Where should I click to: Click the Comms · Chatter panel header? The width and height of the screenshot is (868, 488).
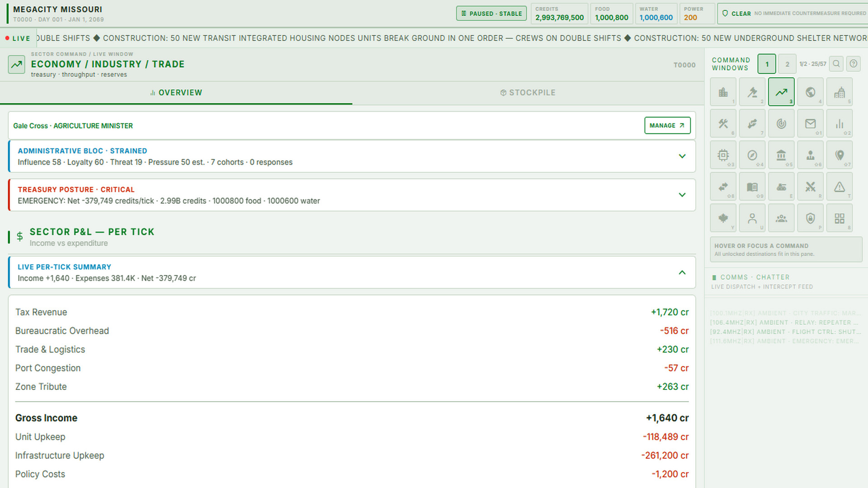click(786, 282)
